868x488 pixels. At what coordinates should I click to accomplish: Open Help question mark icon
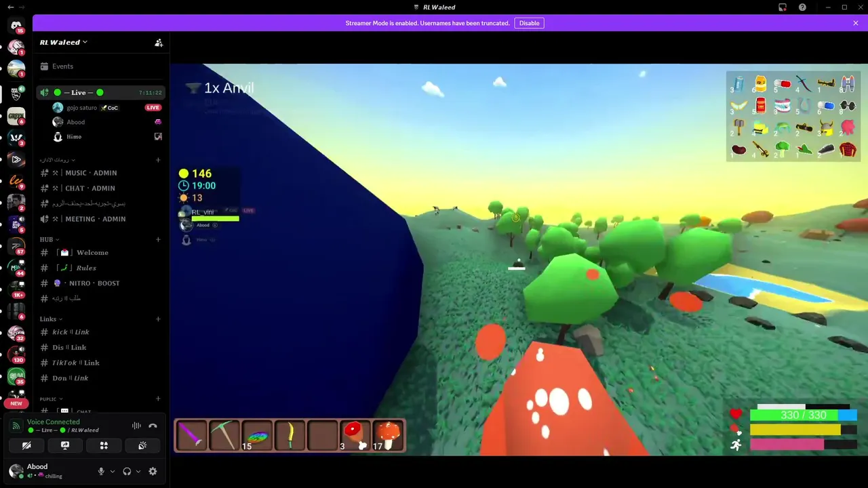pos(802,7)
